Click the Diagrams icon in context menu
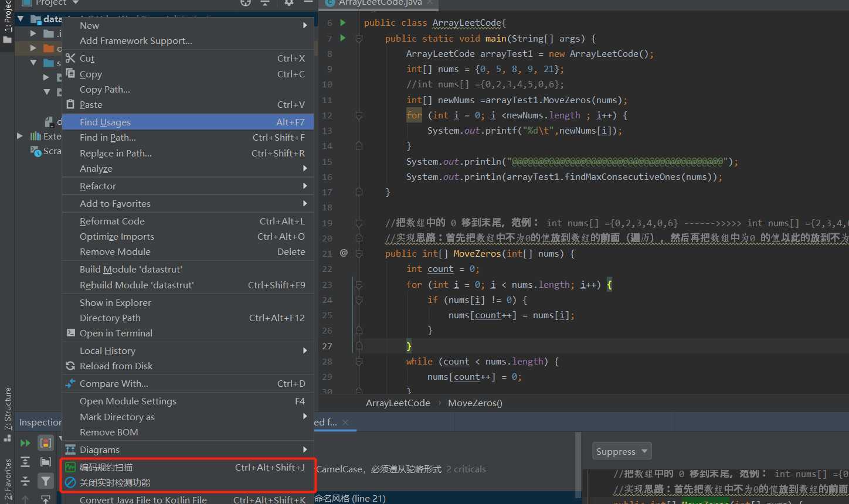Image resolution: width=849 pixels, height=504 pixels. coord(70,449)
